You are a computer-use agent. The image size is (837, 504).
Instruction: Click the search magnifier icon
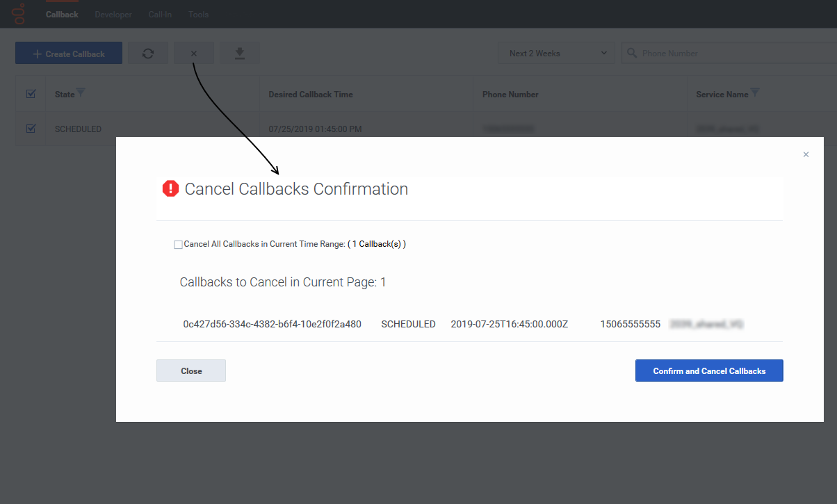(x=632, y=54)
